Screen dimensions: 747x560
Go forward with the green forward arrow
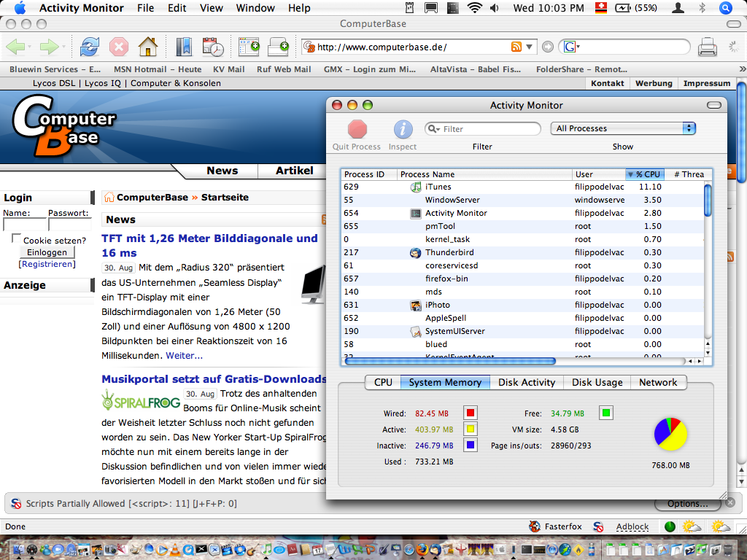pyautogui.click(x=50, y=47)
